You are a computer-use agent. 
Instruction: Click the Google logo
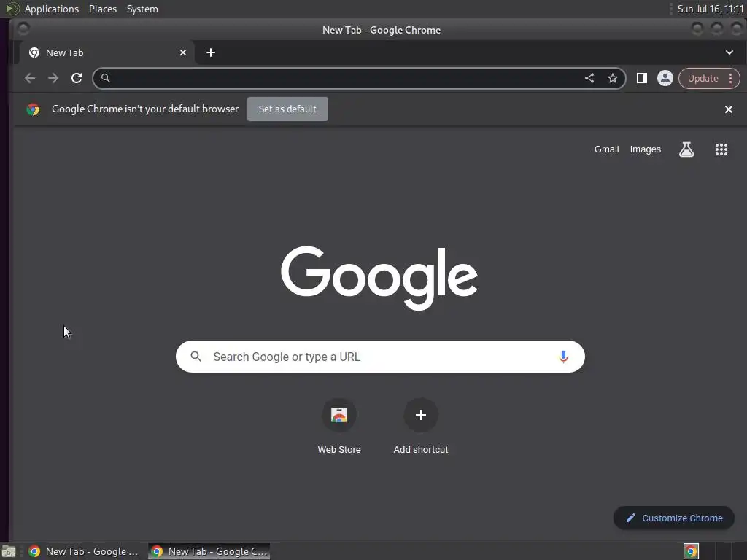pyautogui.click(x=379, y=278)
